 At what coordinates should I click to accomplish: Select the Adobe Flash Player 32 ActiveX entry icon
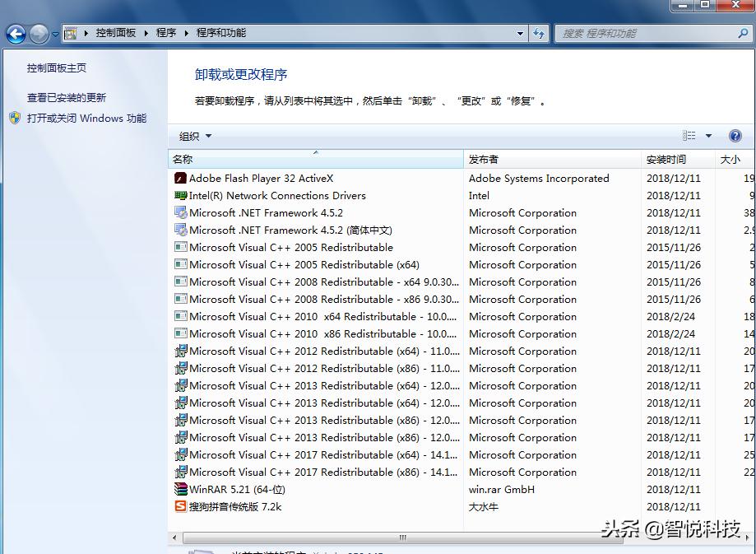click(179, 178)
